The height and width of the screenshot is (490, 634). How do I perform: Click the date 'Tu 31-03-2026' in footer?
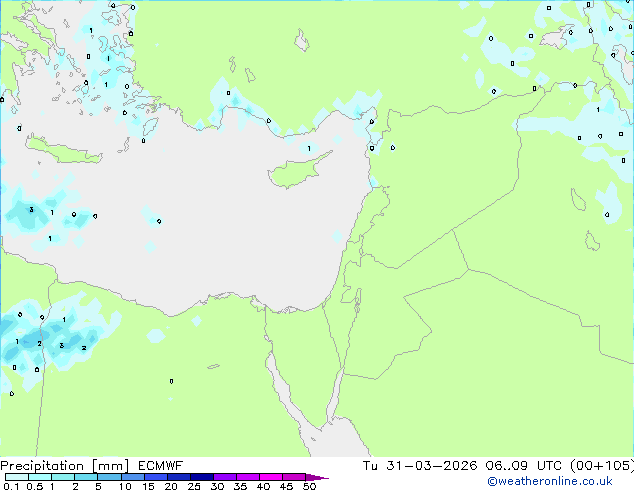(420, 466)
